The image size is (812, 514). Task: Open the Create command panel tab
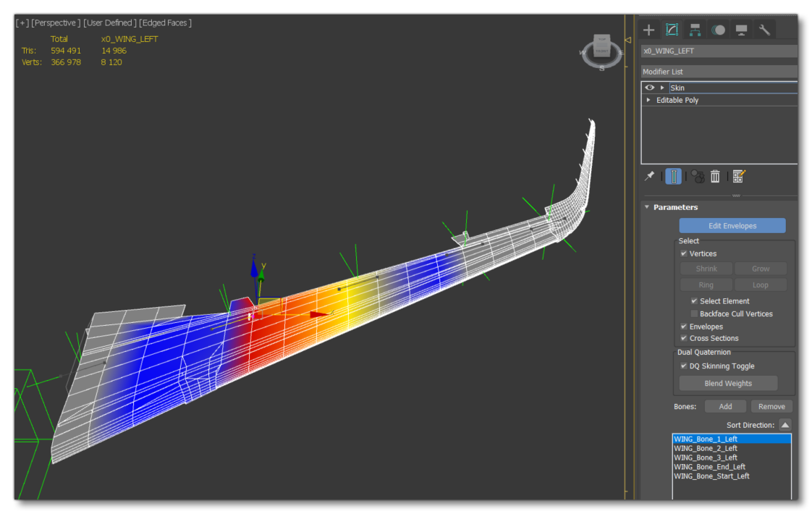649,30
